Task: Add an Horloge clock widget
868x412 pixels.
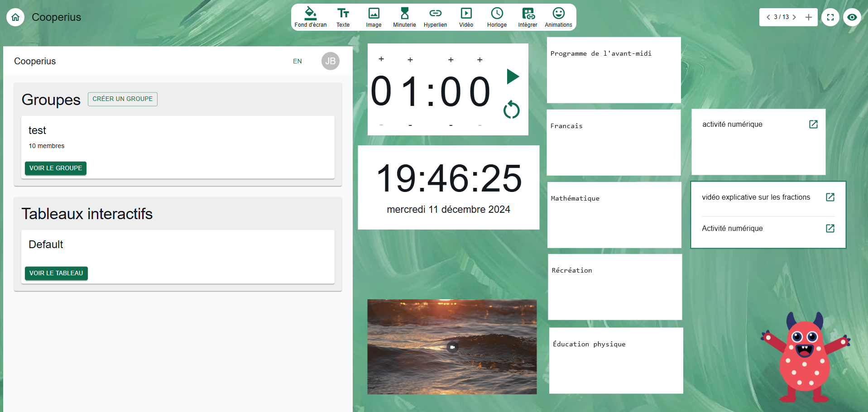Action: pos(497,17)
